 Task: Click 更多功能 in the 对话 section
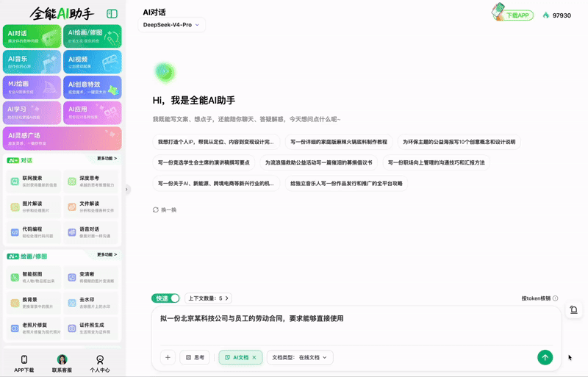click(x=107, y=159)
